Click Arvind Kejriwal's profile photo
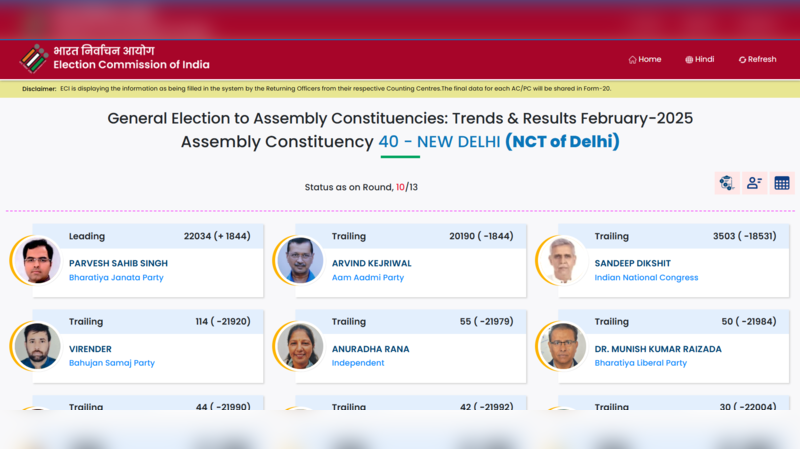This screenshot has width=800, height=449. coord(302,261)
